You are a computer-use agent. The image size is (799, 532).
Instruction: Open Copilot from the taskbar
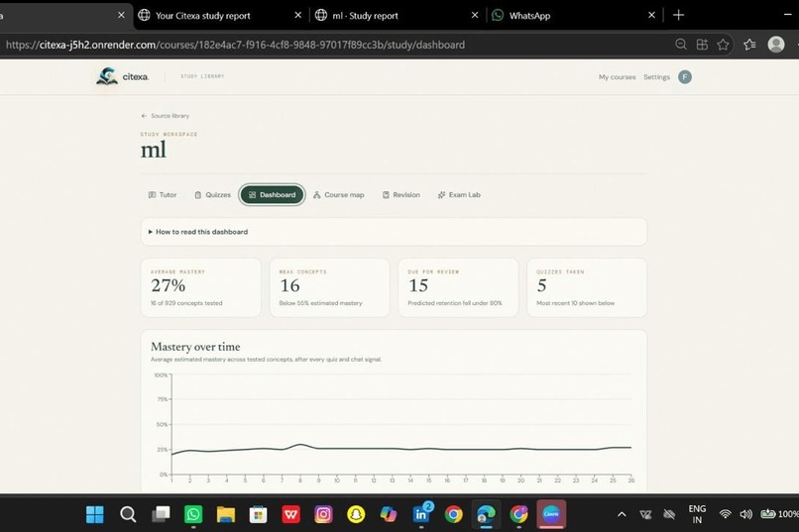[x=389, y=514]
